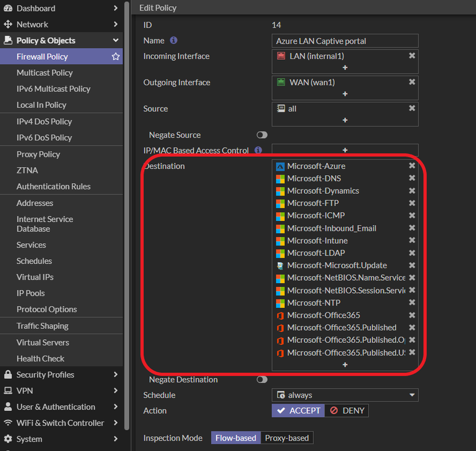Click the VPN monitor icon
476x451 pixels.
point(8,391)
